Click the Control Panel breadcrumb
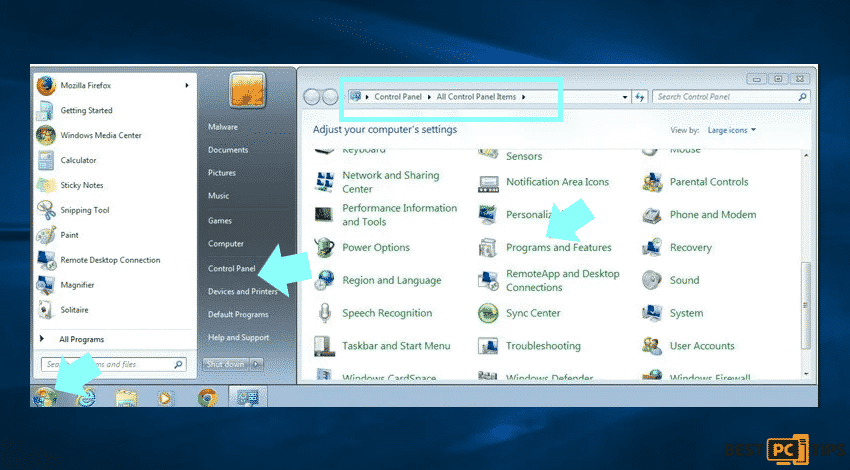 coord(398,97)
